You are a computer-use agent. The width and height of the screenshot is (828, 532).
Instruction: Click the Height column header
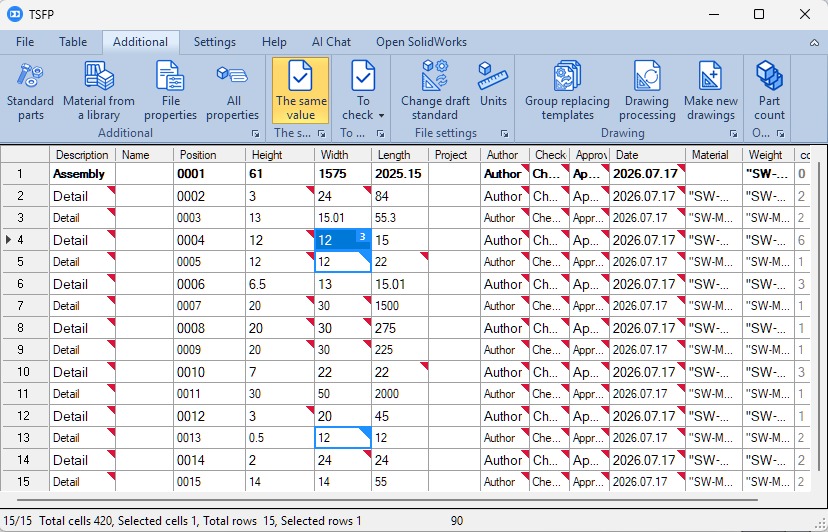280,155
